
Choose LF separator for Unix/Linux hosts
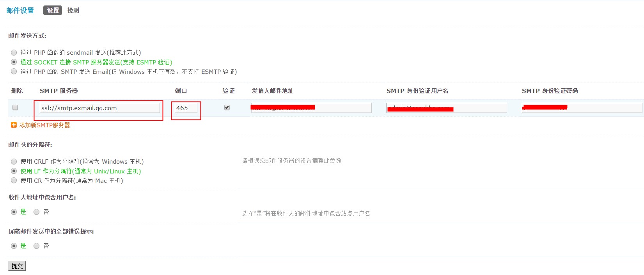(14, 171)
